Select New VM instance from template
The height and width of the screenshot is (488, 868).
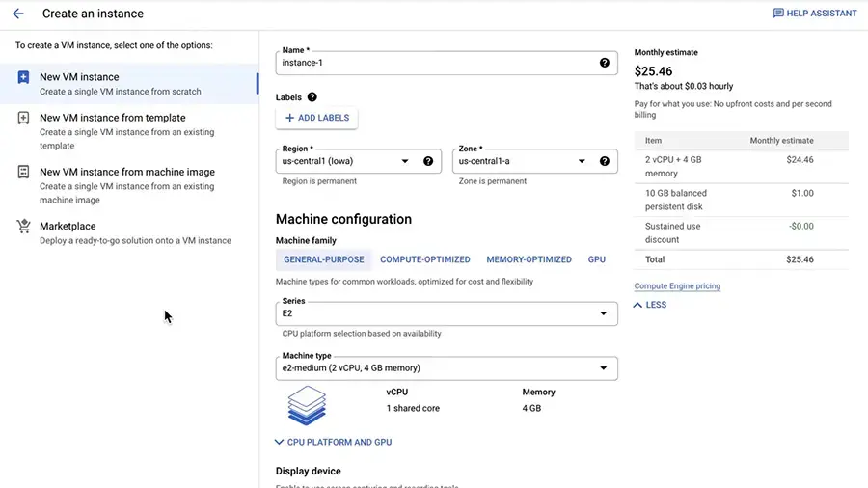129,131
